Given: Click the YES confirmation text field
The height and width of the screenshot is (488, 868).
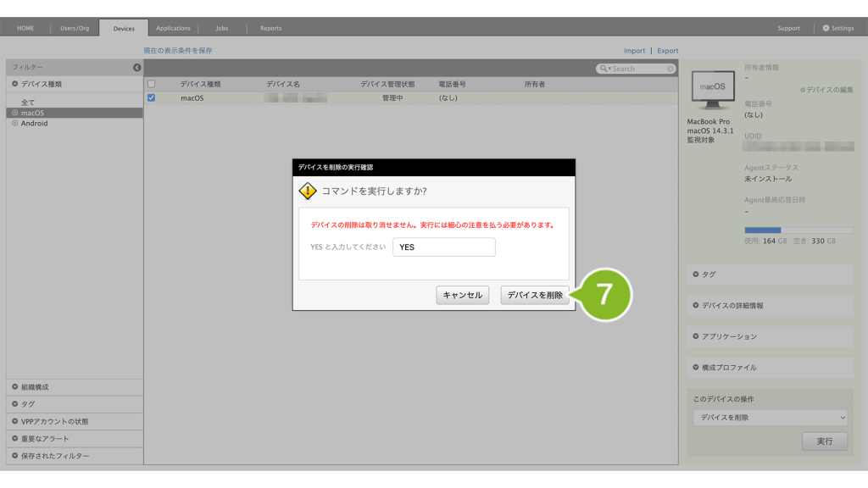Looking at the screenshot, I should click(x=443, y=247).
